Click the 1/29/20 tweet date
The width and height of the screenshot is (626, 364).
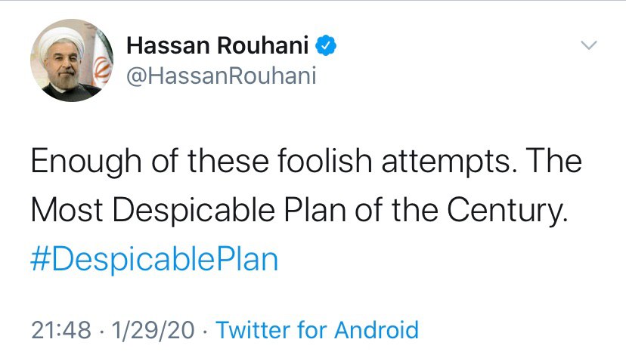click(x=153, y=330)
